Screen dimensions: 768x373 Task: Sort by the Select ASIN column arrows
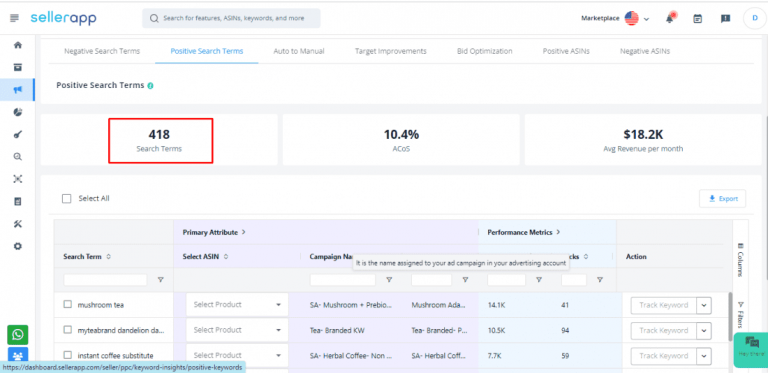(226, 256)
